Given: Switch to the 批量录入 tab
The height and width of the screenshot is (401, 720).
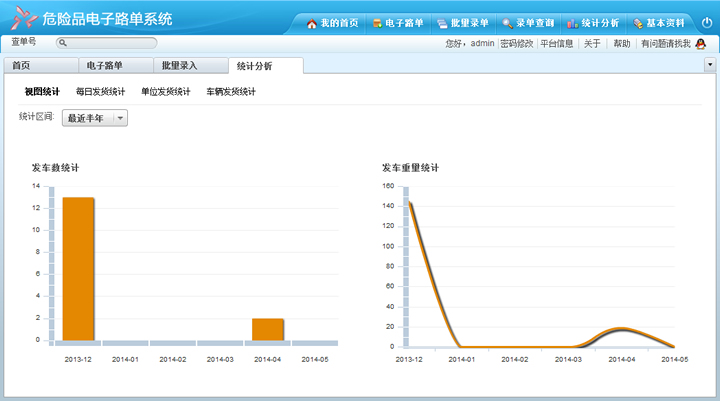Looking at the screenshot, I should 180,66.
